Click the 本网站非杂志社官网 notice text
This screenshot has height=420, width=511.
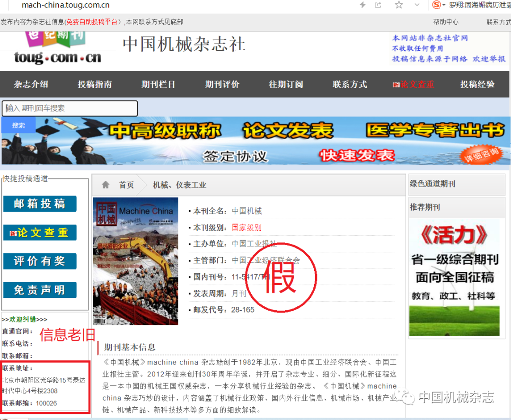(430, 38)
